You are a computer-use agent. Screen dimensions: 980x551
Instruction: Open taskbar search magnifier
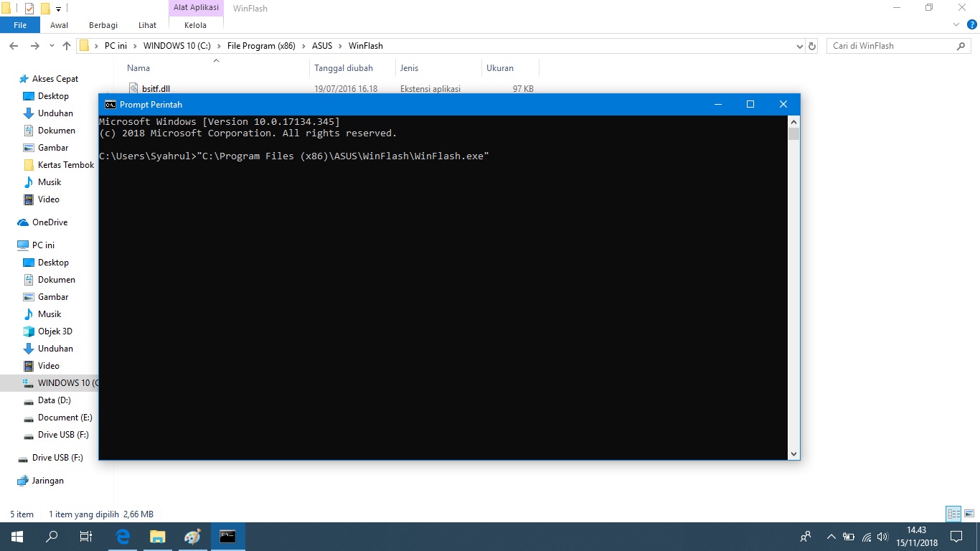click(x=52, y=537)
